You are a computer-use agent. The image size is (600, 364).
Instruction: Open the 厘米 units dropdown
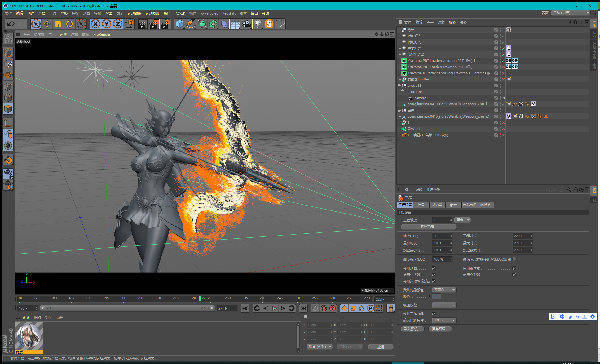coord(462,220)
